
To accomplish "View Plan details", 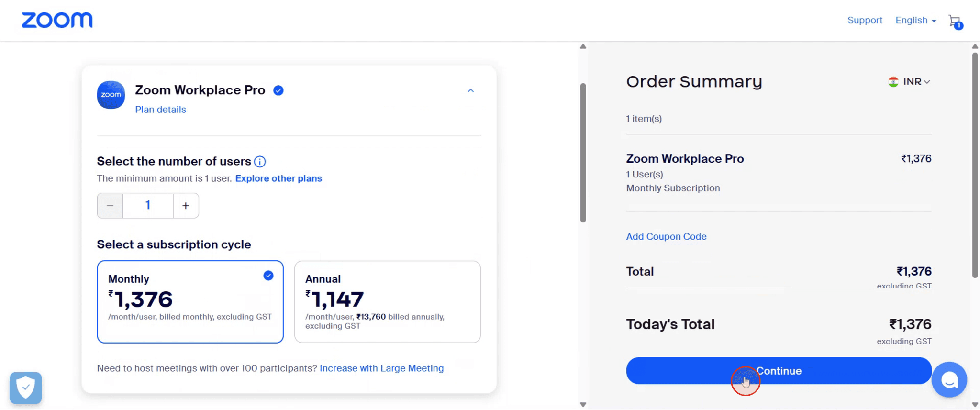I will click(160, 110).
